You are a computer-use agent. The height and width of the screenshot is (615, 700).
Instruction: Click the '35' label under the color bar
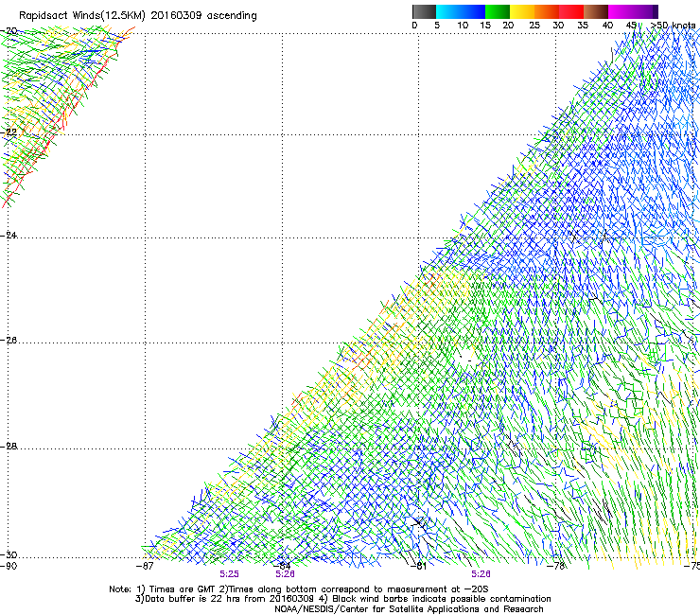point(583,26)
